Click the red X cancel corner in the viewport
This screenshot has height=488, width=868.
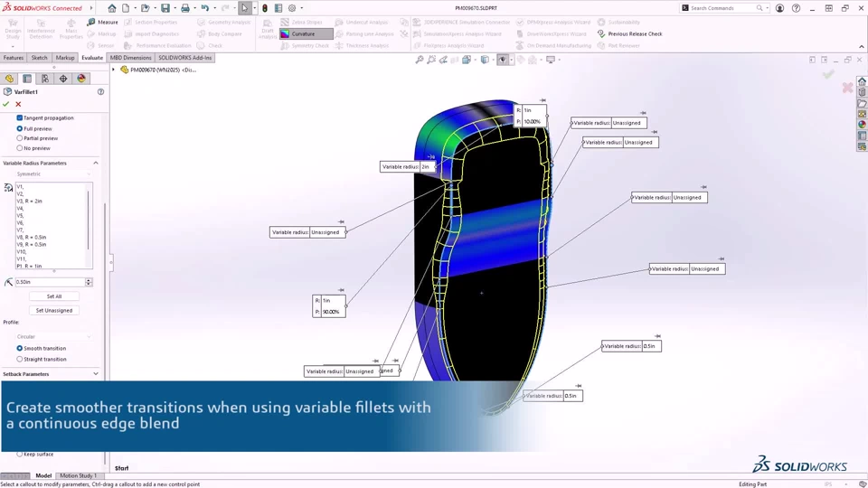847,88
